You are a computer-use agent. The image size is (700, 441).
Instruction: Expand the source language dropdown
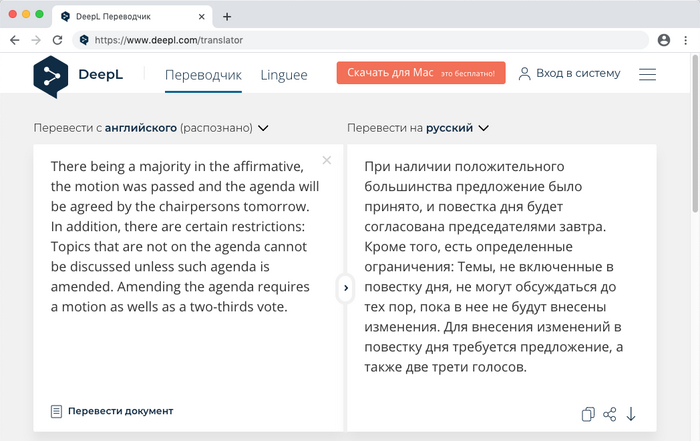(x=263, y=128)
